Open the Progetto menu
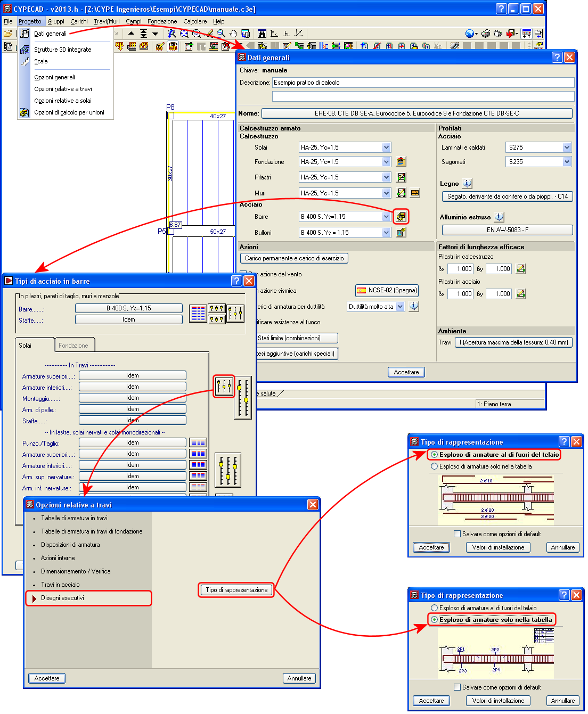Screen dimensions: 588x714 [x=30, y=21]
